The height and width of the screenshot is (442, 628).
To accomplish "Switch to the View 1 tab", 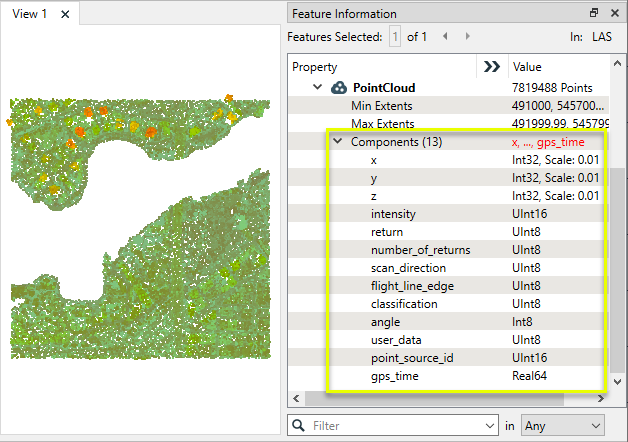I will tap(30, 14).
